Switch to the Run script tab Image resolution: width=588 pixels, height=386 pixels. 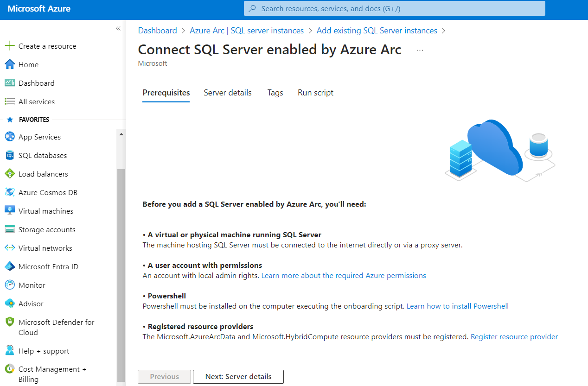click(315, 93)
